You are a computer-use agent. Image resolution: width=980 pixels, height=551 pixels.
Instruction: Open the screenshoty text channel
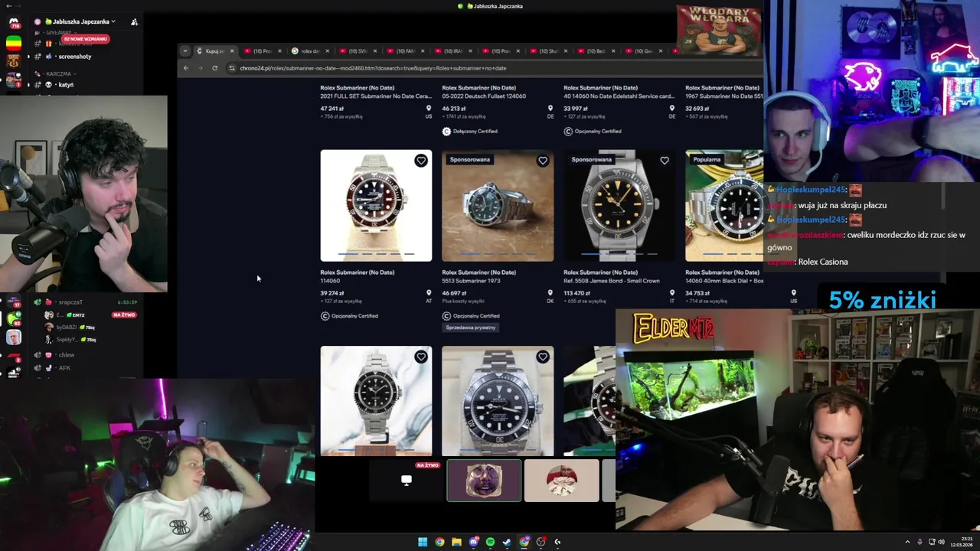pos(74,57)
